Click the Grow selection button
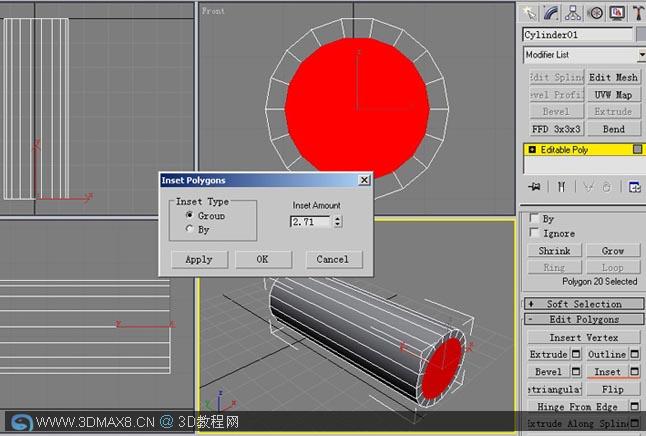 coord(613,251)
